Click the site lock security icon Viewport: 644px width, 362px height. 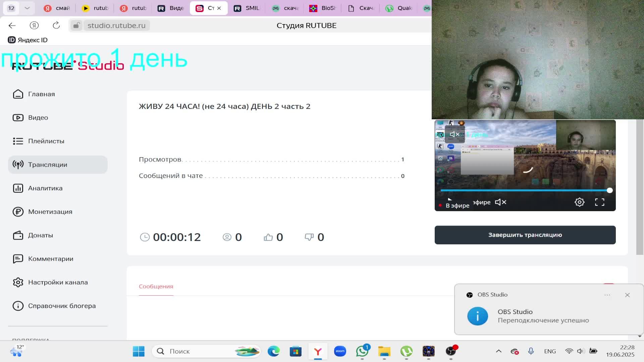[x=76, y=25]
